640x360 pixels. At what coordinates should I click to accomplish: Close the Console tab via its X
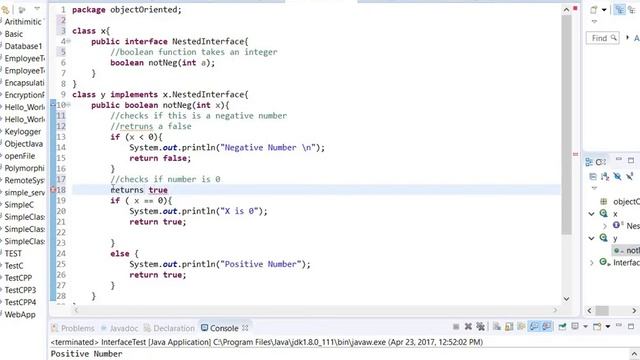[x=245, y=328]
